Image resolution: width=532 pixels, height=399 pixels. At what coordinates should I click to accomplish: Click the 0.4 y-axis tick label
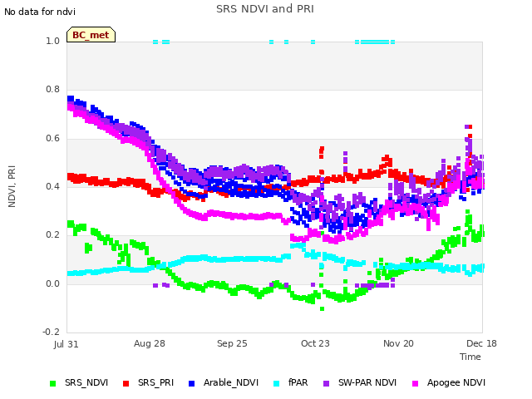pyautogui.click(x=52, y=186)
